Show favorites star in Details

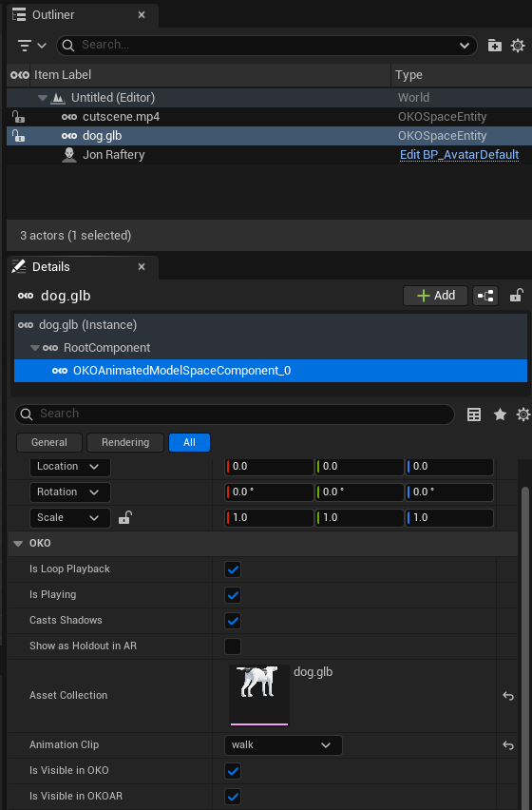point(500,415)
